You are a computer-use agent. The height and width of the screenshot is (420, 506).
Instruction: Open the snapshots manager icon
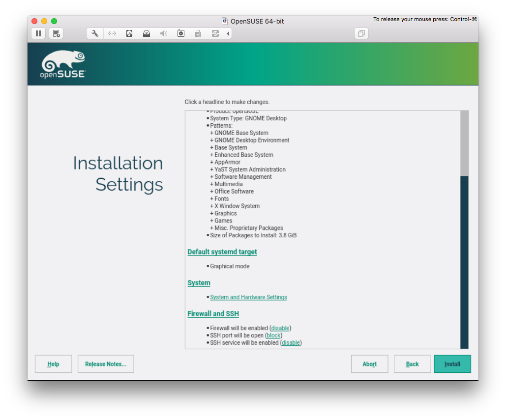tap(56, 33)
